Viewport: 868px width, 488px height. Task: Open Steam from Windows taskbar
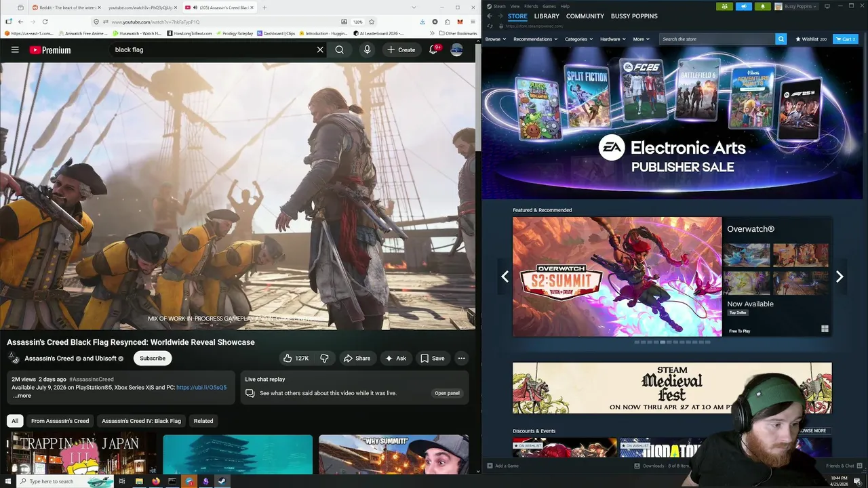(x=222, y=481)
